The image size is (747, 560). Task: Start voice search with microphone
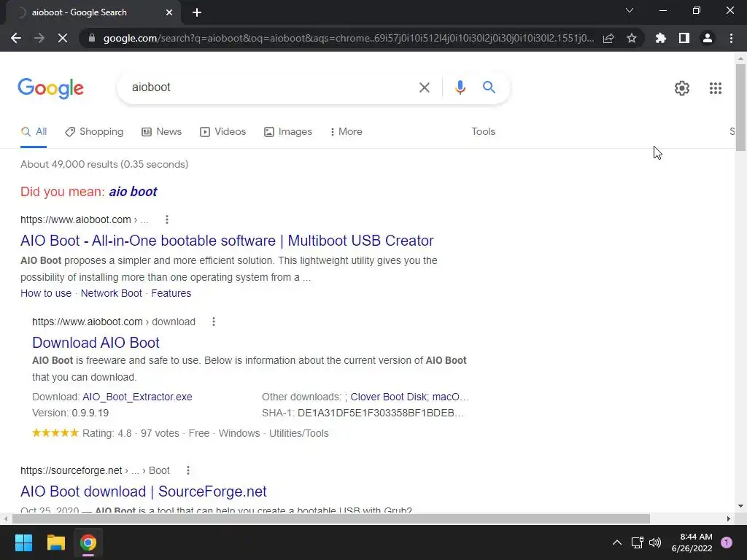coord(460,87)
